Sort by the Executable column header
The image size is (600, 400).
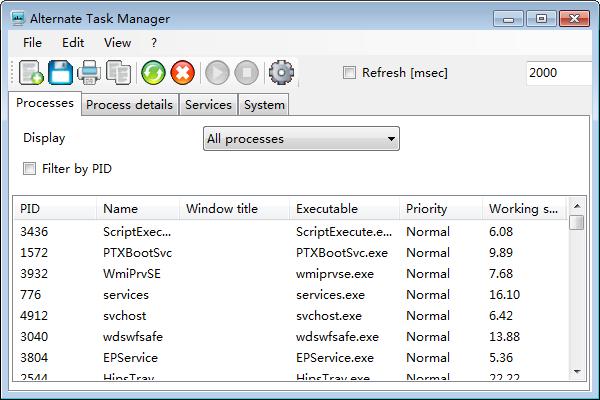pyautogui.click(x=344, y=209)
